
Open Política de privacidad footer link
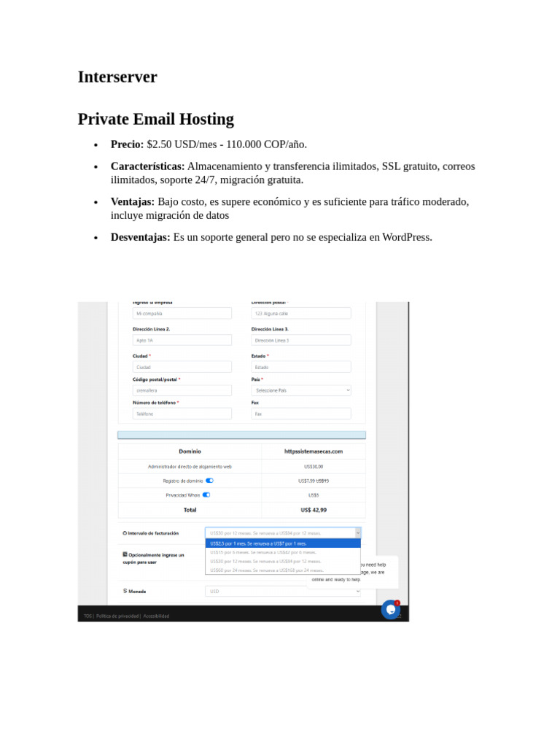coord(117,616)
